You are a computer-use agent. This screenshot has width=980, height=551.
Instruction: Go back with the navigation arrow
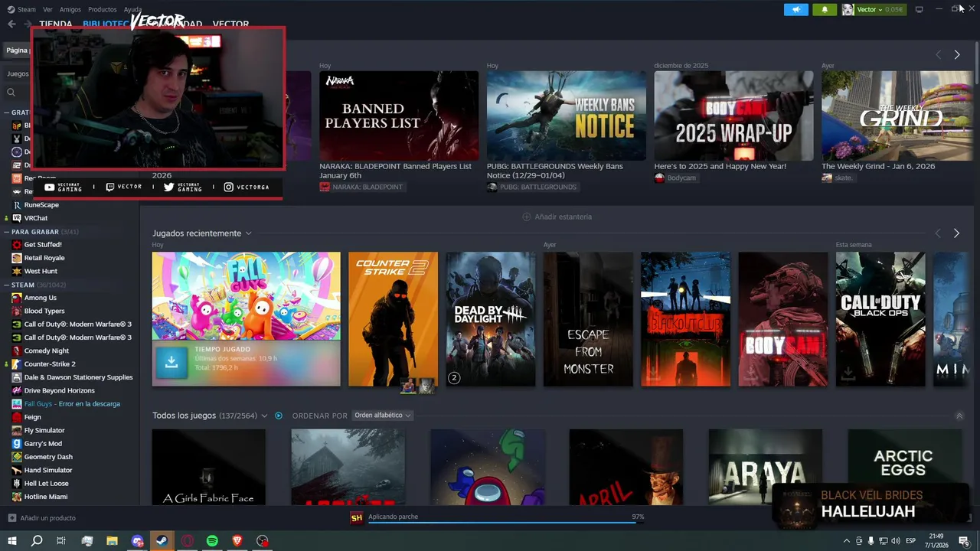tap(11, 24)
